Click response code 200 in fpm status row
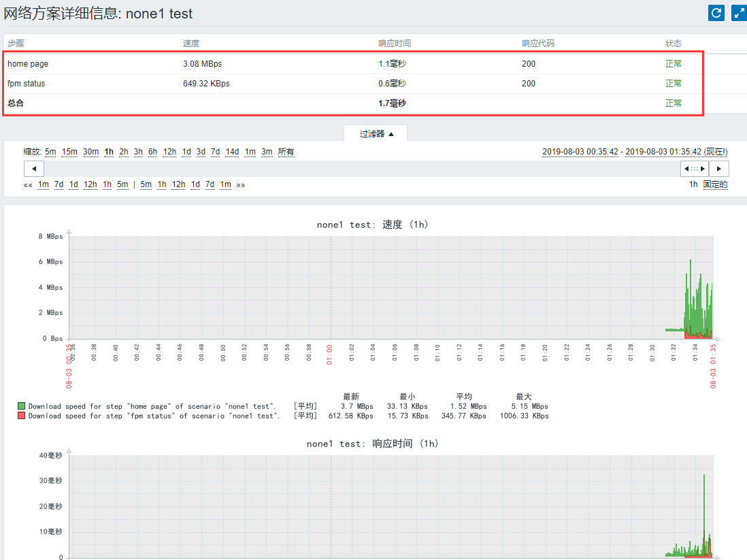The image size is (747, 560). (529, 84)
